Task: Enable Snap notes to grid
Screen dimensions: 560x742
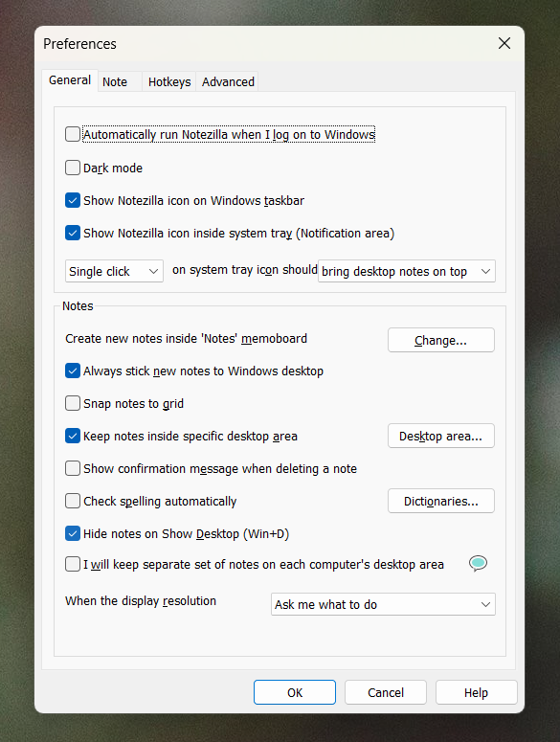Action: [x=73, y=404]
